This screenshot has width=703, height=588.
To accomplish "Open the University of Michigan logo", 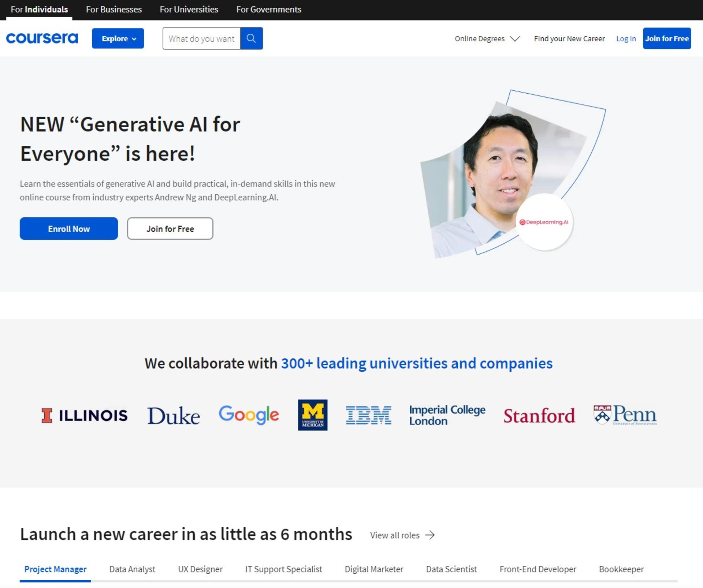I will click(313, 415).
